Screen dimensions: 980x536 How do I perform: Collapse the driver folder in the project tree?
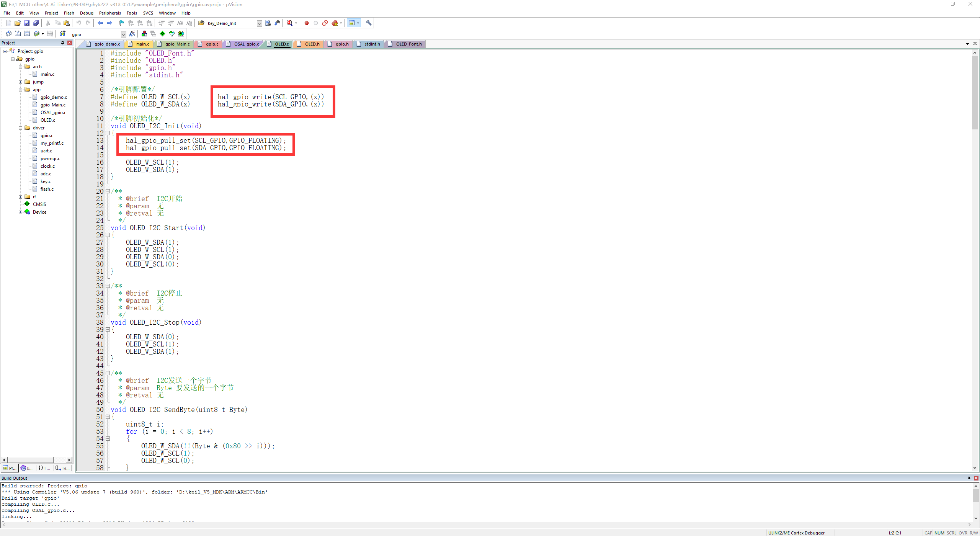coord(21,128)
